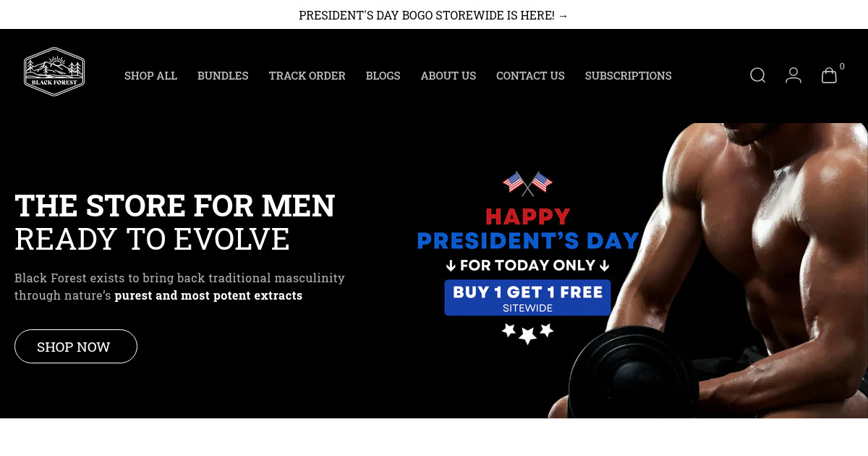This screenshot has height=456, width=868.
Task: Click the Black Forest logo
Action: pos(54,72)
